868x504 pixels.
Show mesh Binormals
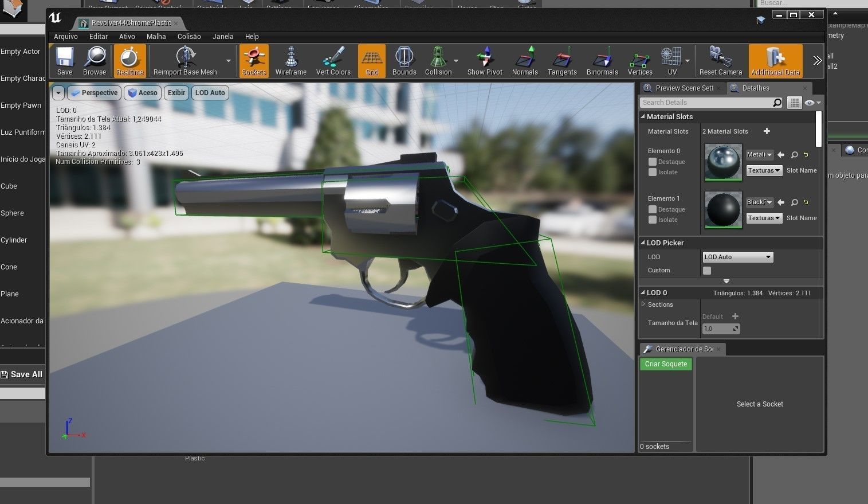(x=602, y=61)
